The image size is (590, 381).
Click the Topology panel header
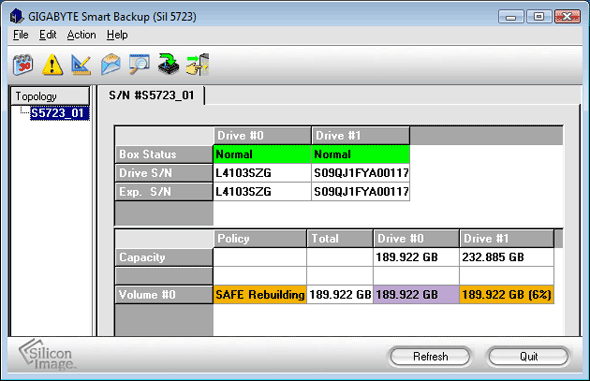tap(50, 96)
